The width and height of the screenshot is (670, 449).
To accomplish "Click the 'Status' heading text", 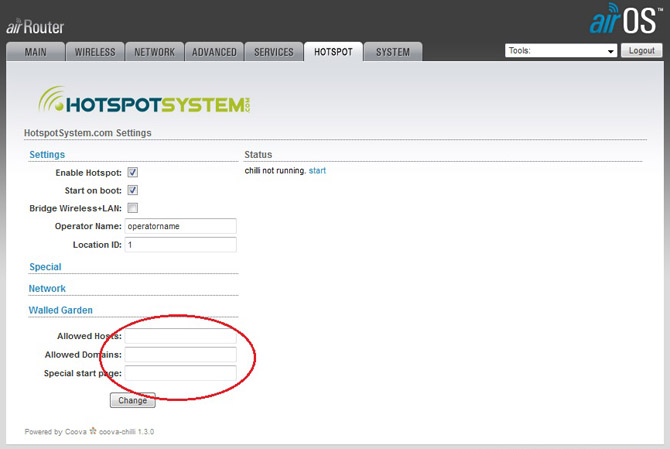I will coord(258,155).
